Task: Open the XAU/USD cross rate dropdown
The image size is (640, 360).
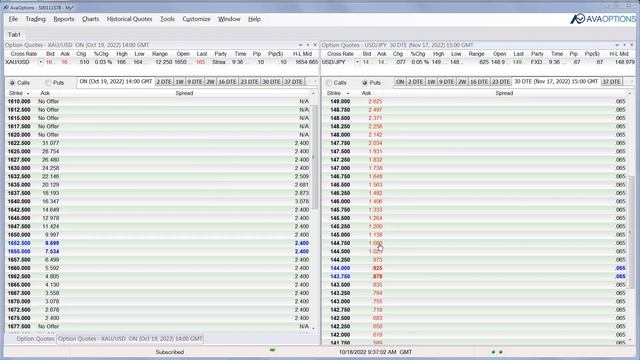Action: (x=40, y=62)
